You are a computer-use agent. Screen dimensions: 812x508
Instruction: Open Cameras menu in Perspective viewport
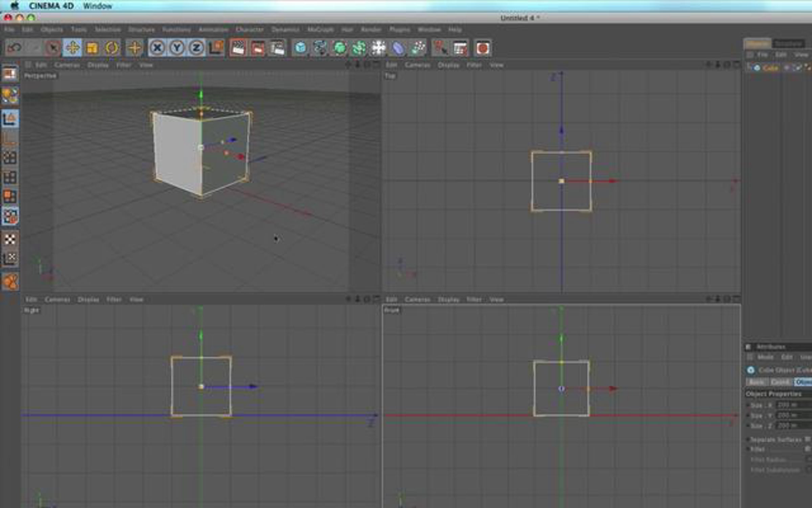(67, 65)
